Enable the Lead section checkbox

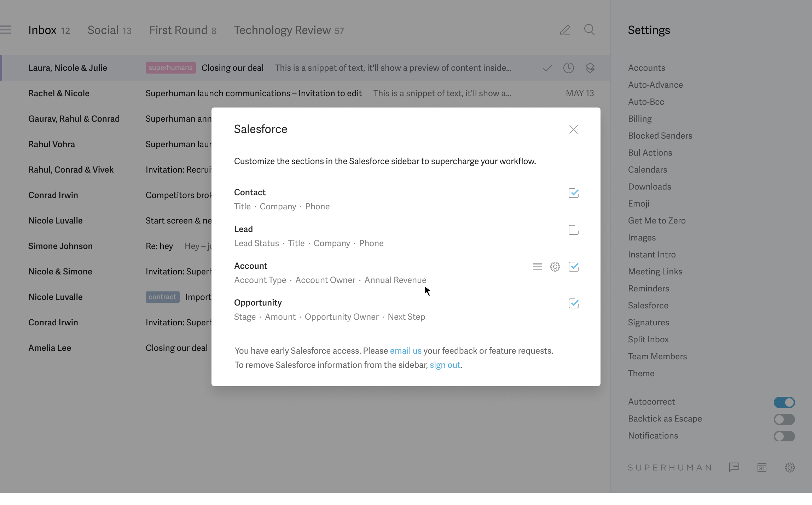point(574,230)
